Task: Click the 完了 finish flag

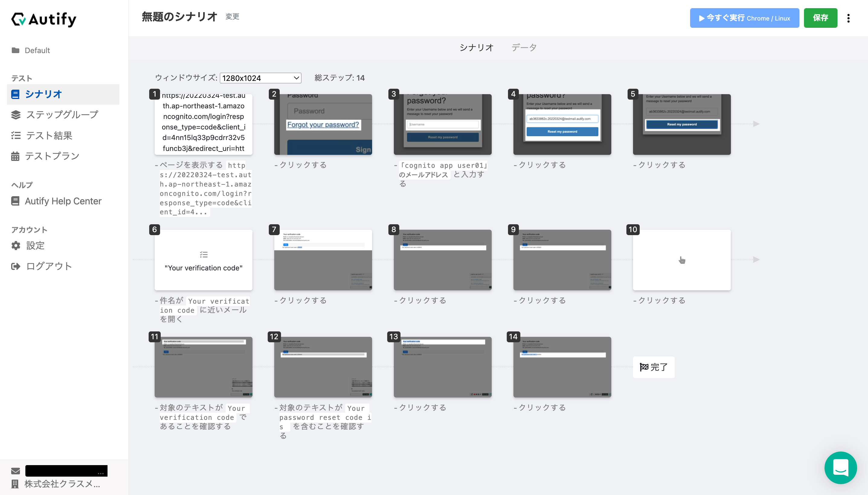Action: point(653,367)
